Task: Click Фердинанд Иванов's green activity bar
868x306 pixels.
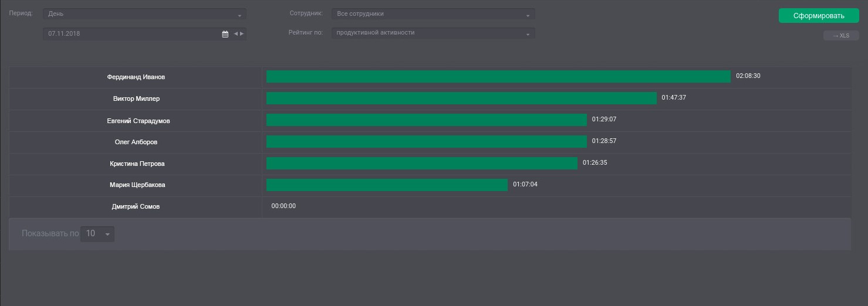Action: click(498, 76)
